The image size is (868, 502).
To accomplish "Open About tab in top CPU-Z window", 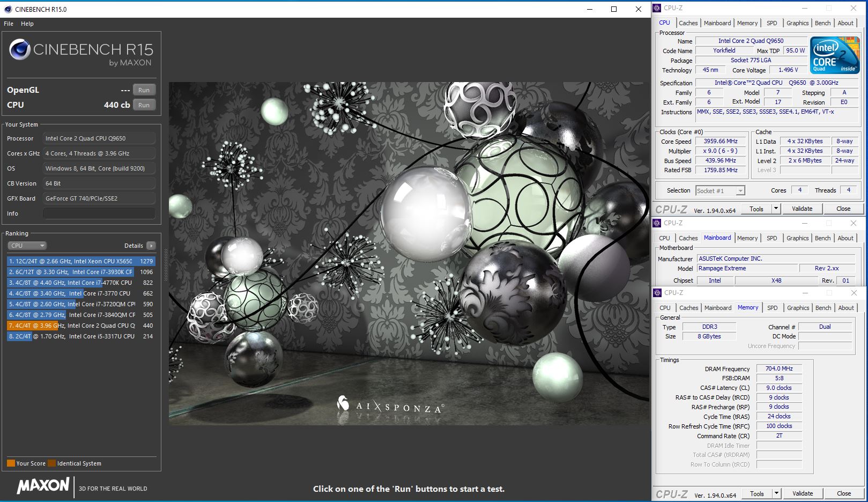I will [845, 23].
